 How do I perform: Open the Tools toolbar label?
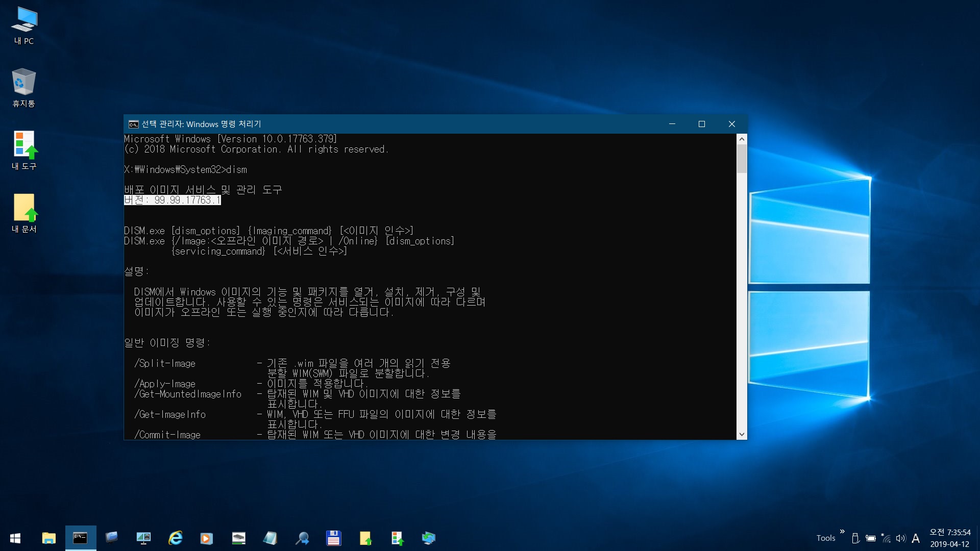click(826, 538)
